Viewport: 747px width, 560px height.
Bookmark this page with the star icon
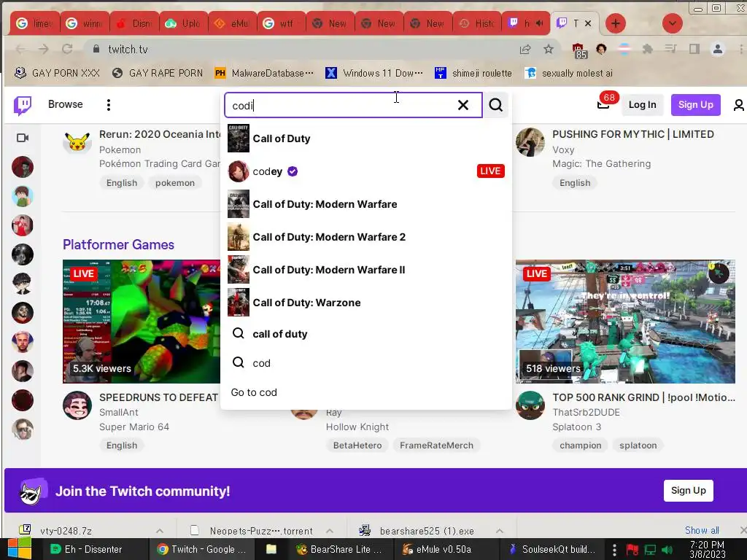point(549,49)
